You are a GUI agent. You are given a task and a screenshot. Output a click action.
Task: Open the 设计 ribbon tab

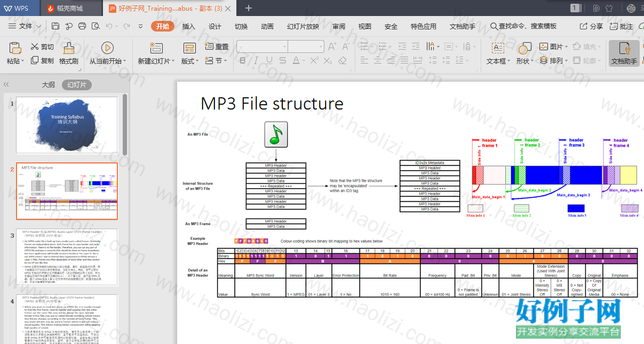(x=215, y=26)
